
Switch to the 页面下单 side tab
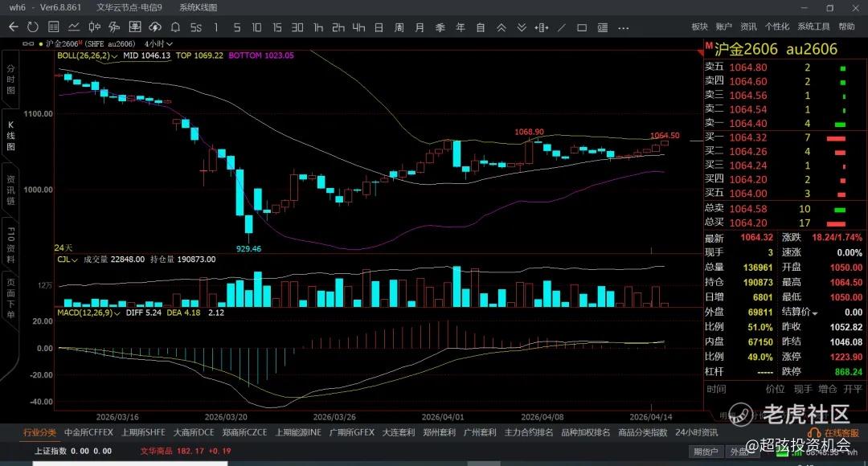pos(10,299)
